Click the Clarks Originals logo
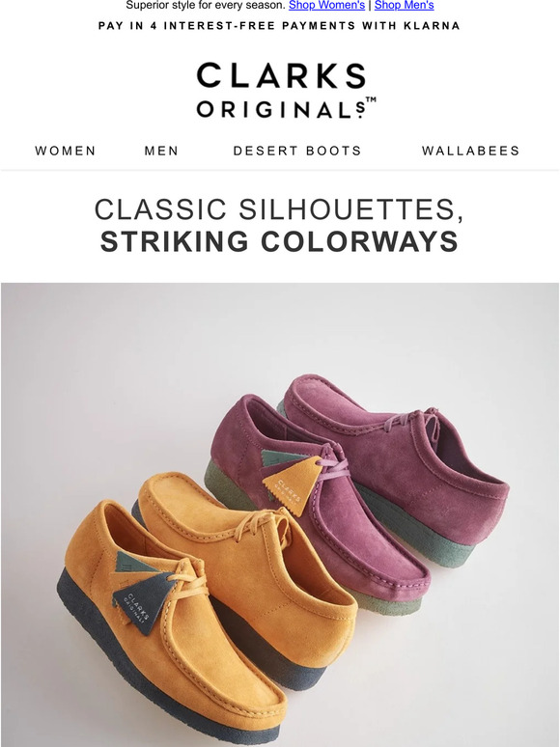560x747 pixels. [x=281, y=90]
